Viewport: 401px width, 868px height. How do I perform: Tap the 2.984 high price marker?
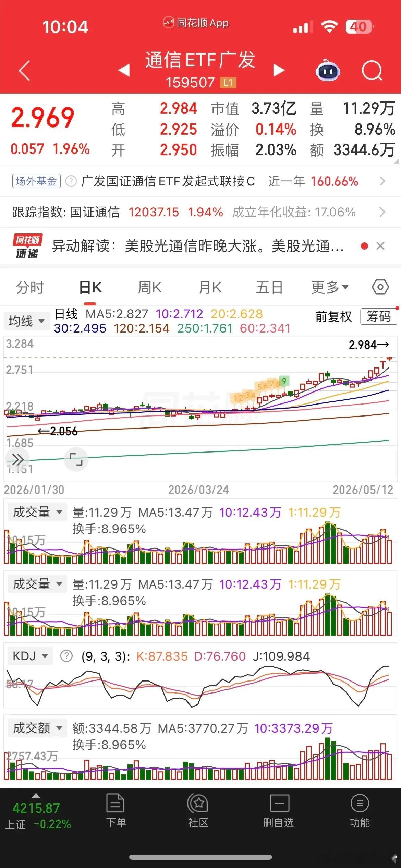[x=369, y=345]
